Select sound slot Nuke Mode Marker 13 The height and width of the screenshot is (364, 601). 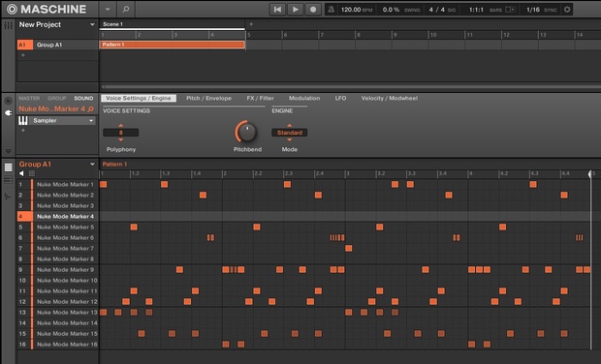tap(57, 313)
